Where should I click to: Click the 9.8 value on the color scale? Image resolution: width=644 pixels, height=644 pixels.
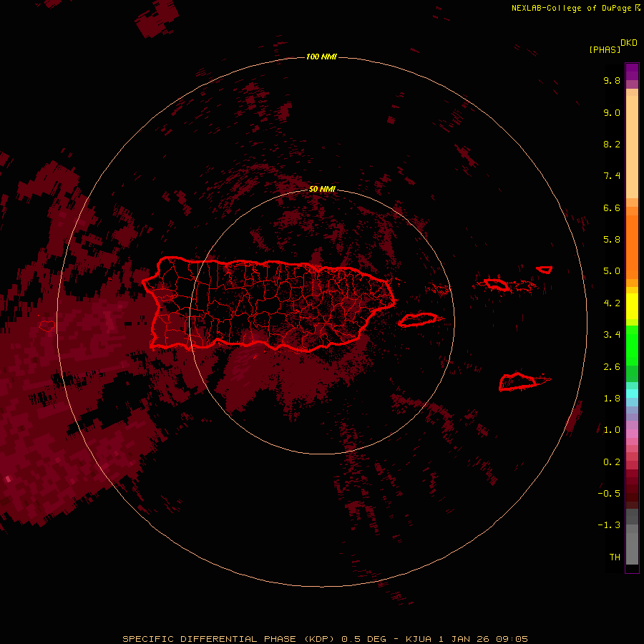click(612, 80)
